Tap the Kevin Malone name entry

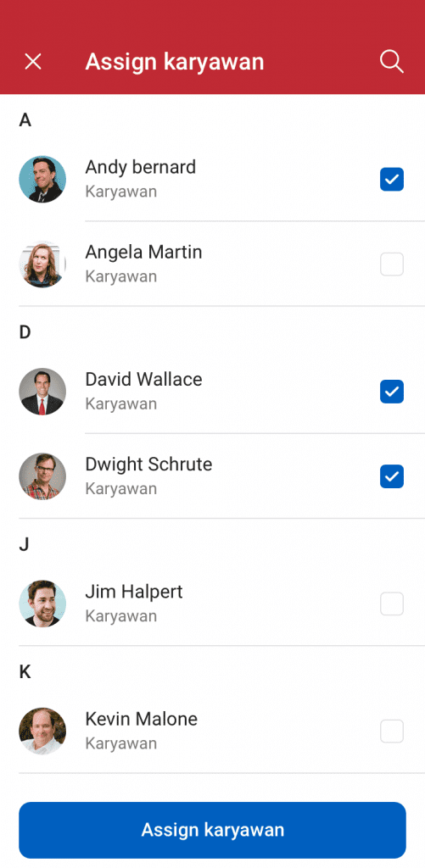coord(142,719)
